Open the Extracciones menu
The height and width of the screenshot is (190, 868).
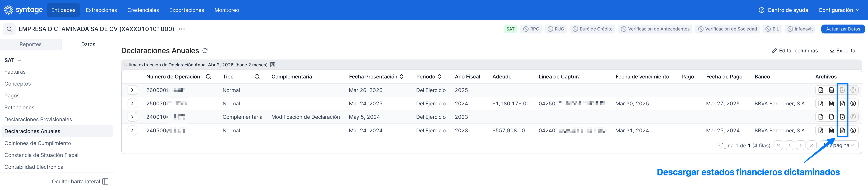(101, 10)
